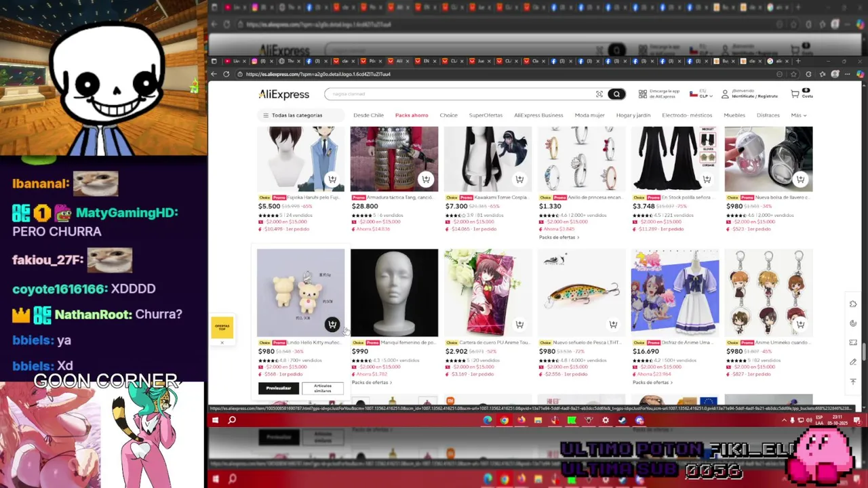The height and width of the screenshot is (488, 868).
Task: Expand the 'Más' navigation dropdown
Action: tap(798, 115)
